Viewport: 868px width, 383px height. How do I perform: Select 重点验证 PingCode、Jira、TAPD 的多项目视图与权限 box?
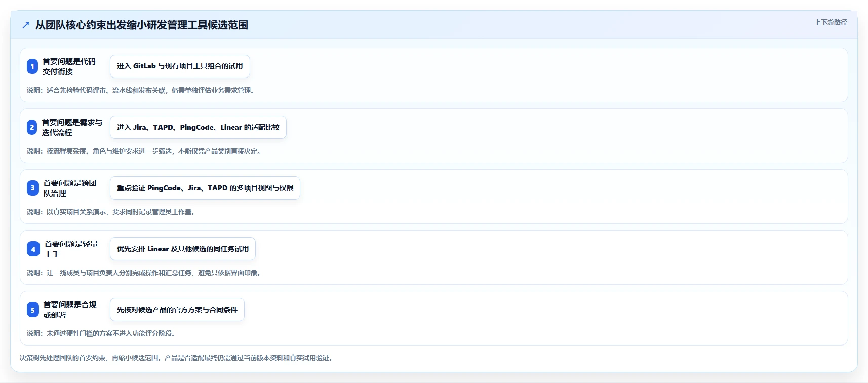pos(205,188)
